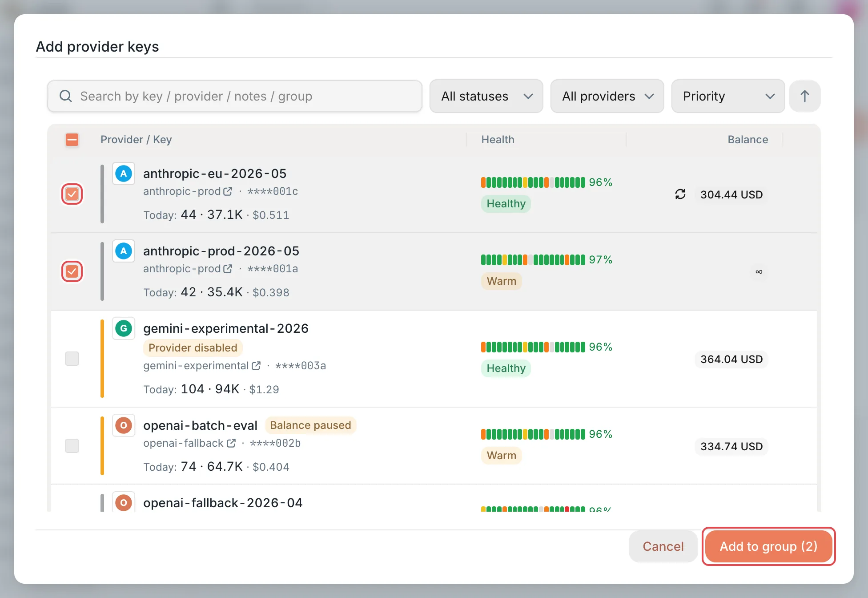Click the 304.44 USD balance
Screen dimensions: 868x598
tap(731, 194)
